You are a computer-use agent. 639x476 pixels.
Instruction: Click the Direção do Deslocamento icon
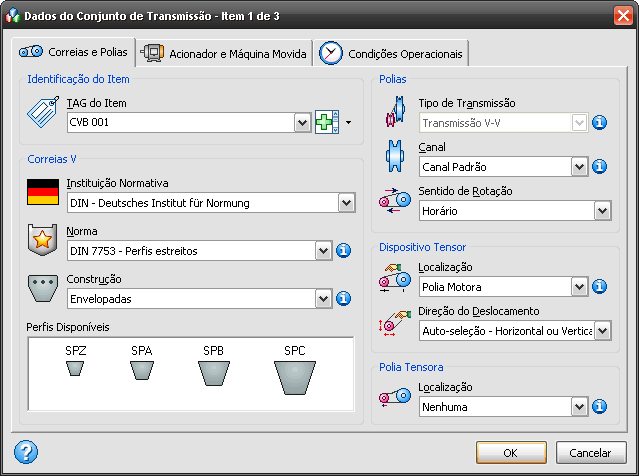(x=395, y=324)
